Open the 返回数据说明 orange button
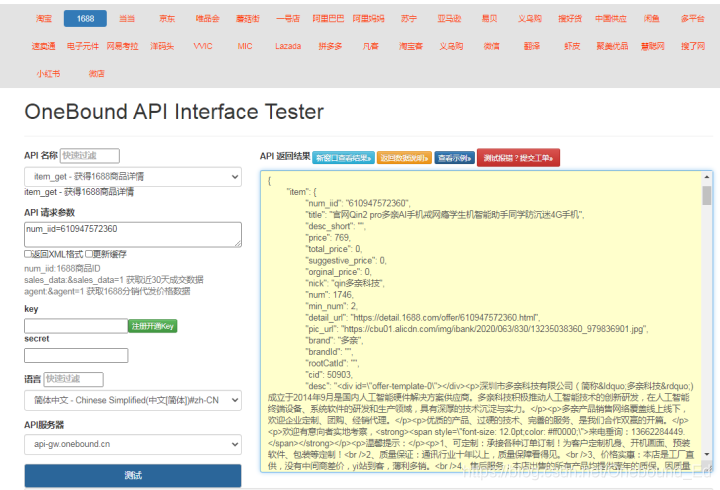The image size is (720, 490). [x=404, y=158]
